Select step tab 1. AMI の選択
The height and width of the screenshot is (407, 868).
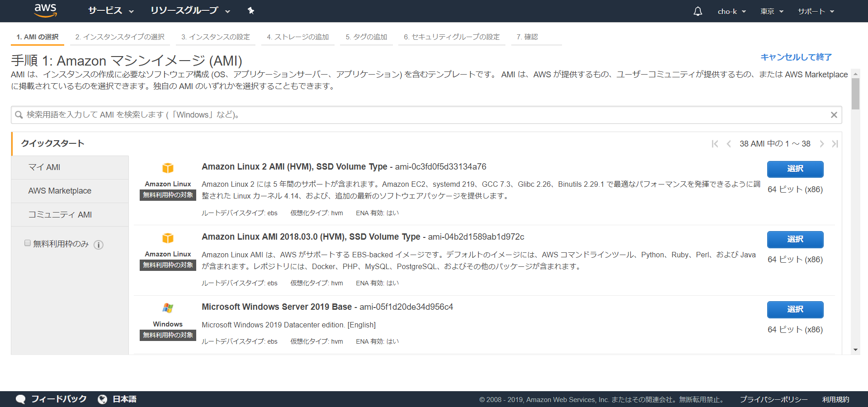38,37
